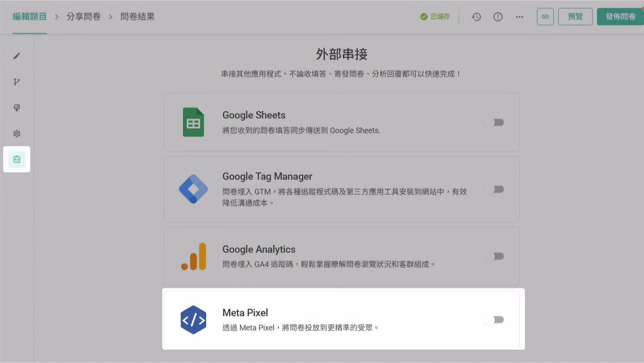Click the copy link icon button
Image resolution: width=644 pixels, height=363 pixels.
click(x=545, y=17)
